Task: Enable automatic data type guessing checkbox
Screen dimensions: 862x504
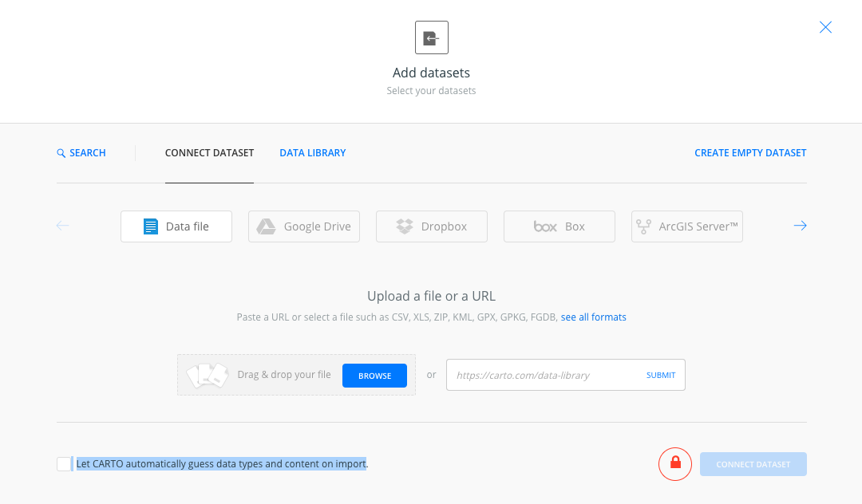Action: coord(64,464)
